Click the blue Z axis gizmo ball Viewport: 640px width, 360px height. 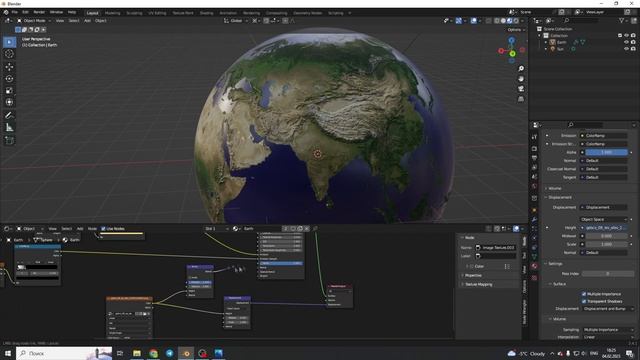[x=511, y=40]
